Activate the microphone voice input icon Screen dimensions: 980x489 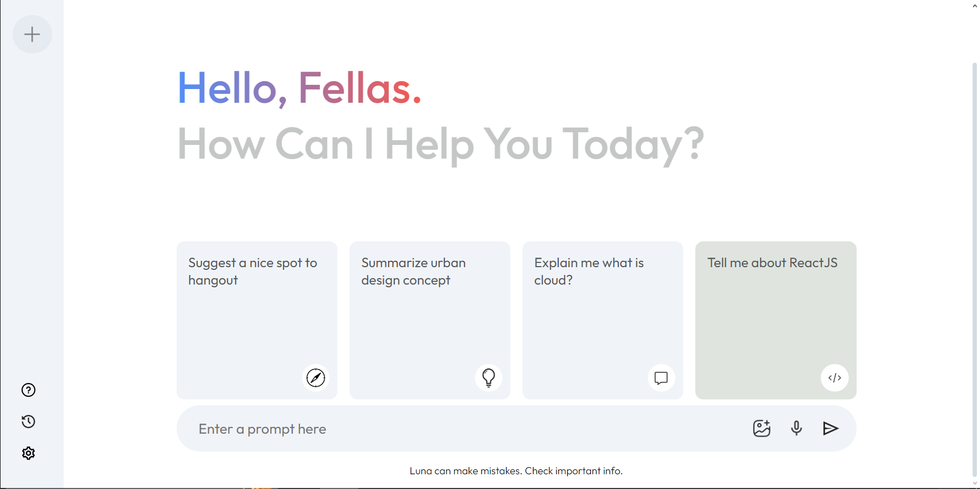pos(797,428)
